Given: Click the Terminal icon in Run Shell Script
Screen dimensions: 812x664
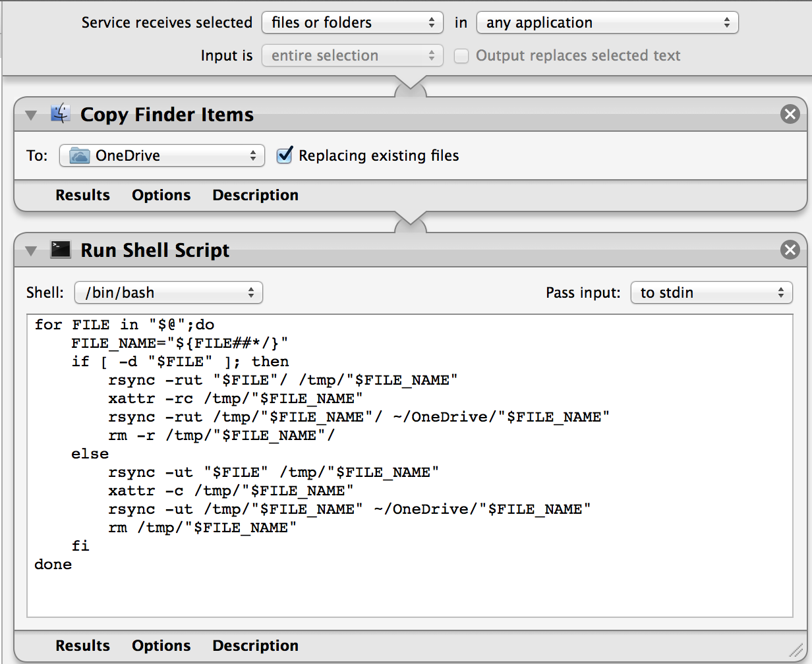Looking at the screenshot, I should (61, 250).
